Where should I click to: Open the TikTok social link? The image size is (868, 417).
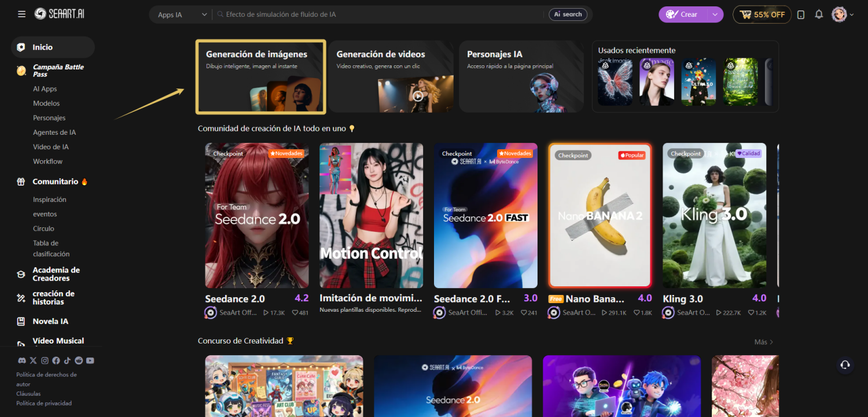pos(67,361)
